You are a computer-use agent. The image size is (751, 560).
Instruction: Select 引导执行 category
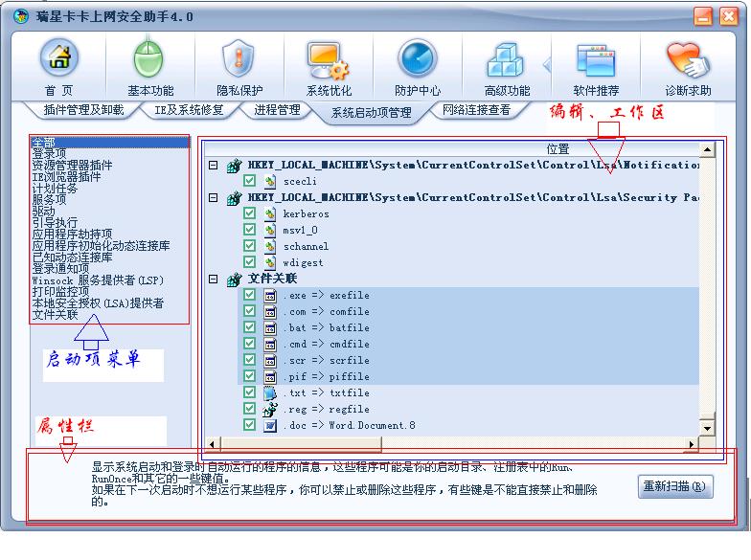[55, 222]
